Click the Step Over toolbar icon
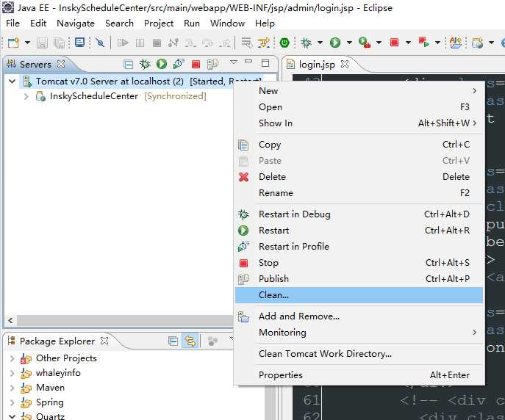505x420 pixels. click(x=208, y=43)
